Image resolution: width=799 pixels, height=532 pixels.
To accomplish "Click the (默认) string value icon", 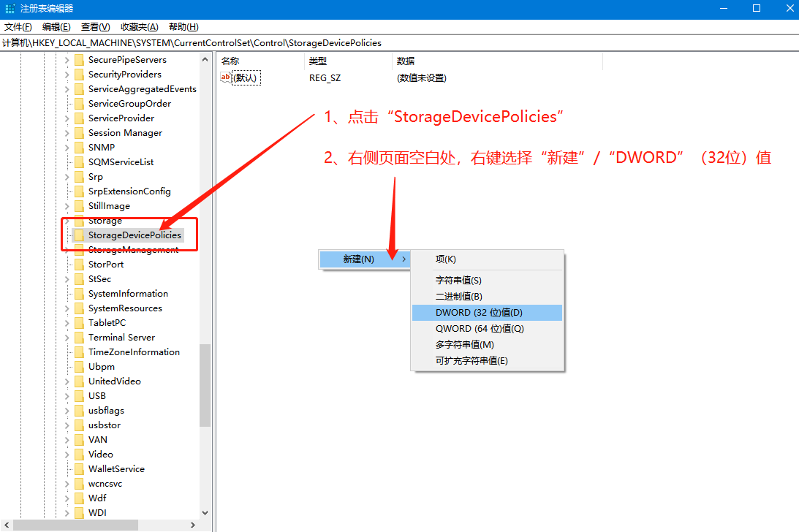I will 226,77.
